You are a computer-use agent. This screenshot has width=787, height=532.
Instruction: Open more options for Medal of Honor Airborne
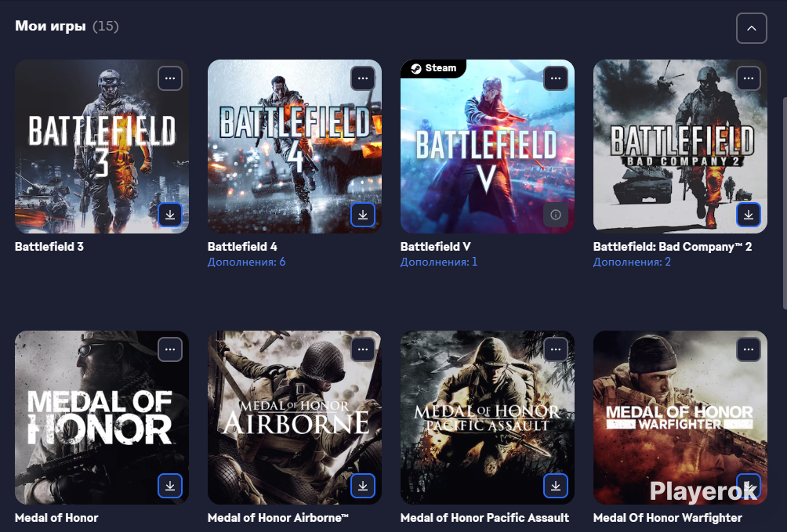tap(363, 349)
